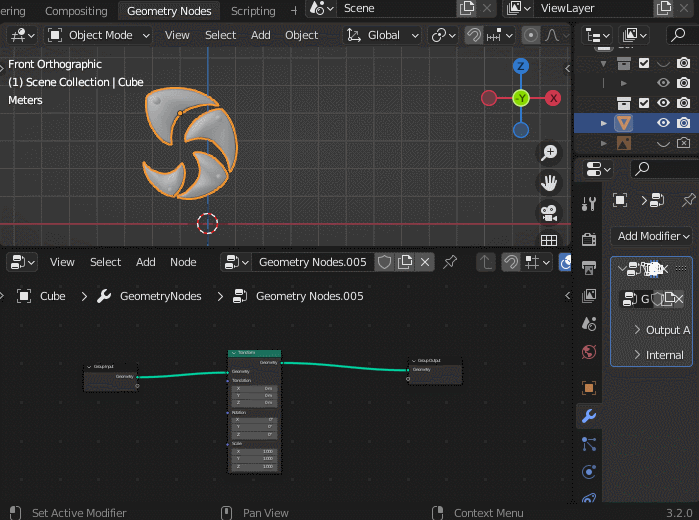699x520 pixels.
Task: Unlink the Geometry Nodes.005 node group
Action: pos(425,262)
